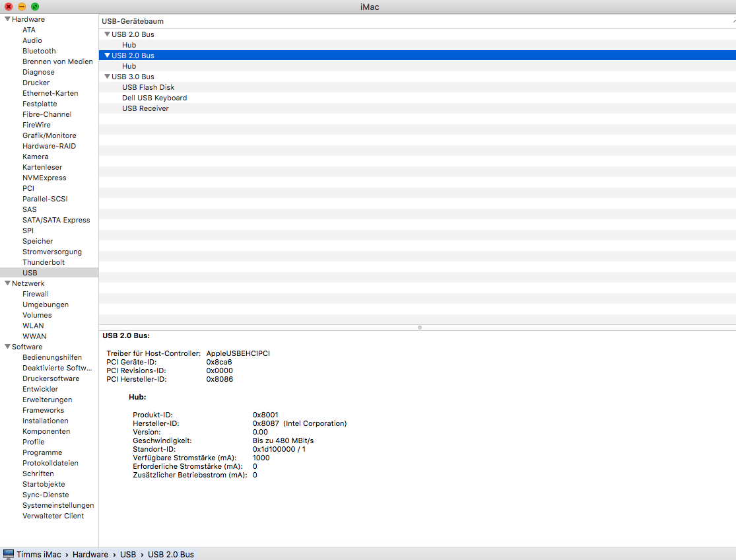Collapse the highlighted USB 2.0 Bus triangle
The width and height of the screenshot is (736, 560).
107,55
